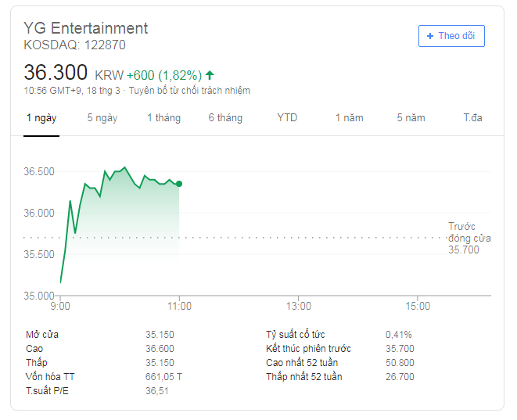Open Tuyên bố từ chối trách nhiệm link

click(190, 91)
